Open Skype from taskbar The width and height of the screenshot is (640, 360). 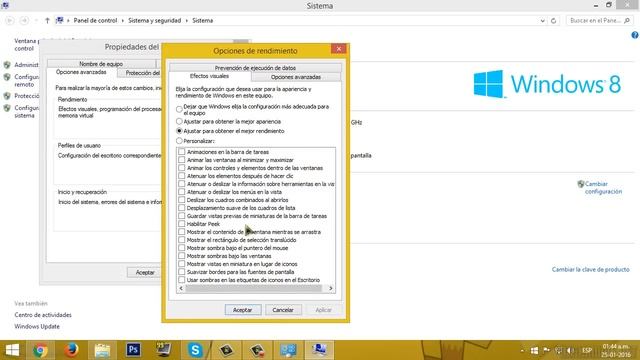pyautogui.click(x=195, y=350)
